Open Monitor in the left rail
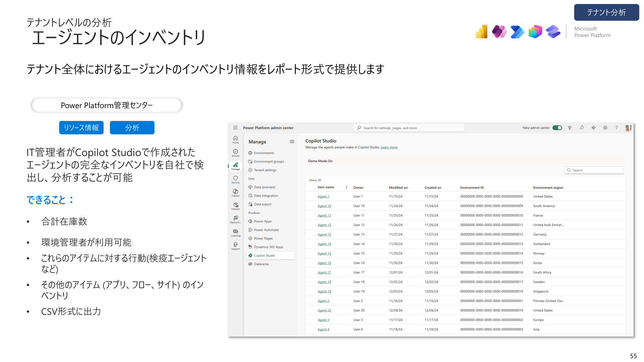644x362 pixels. coord(236,206)
